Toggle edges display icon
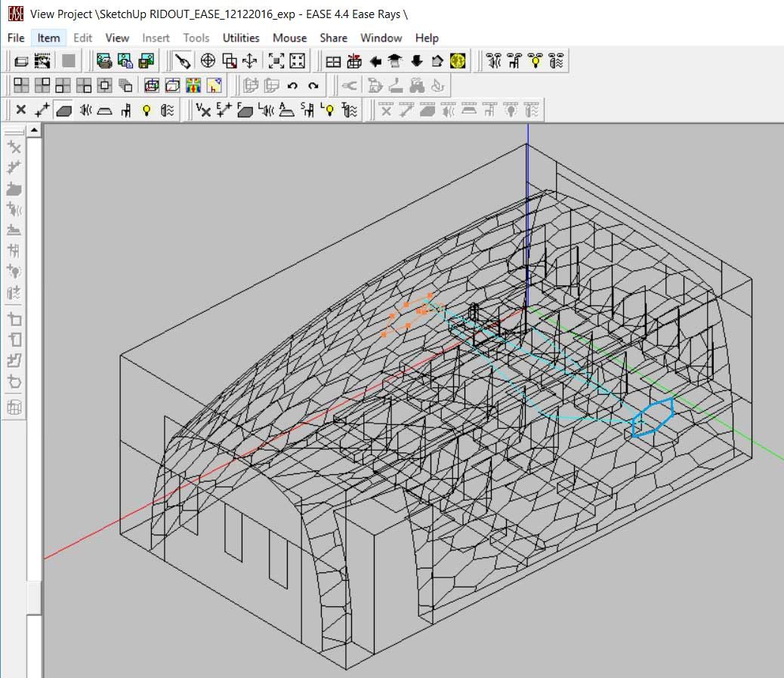Screen dimensions: 784x678 pos(42,110)
